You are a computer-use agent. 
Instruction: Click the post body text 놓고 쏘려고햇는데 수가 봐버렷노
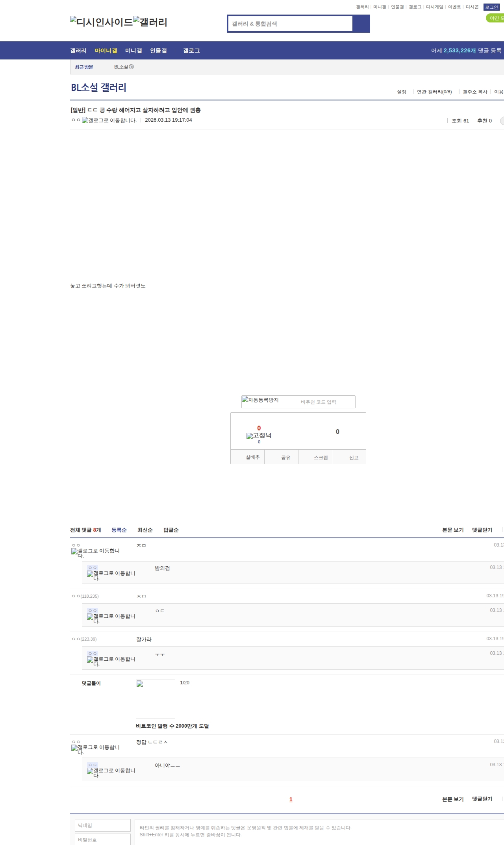(108, 286)
